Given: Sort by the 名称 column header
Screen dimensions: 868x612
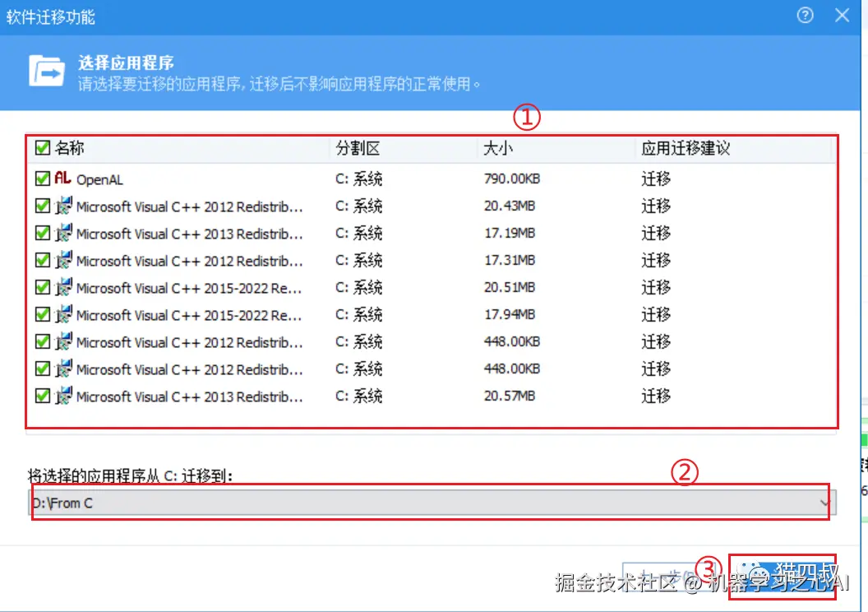Looking at the screenshot, I should [69, 148].
